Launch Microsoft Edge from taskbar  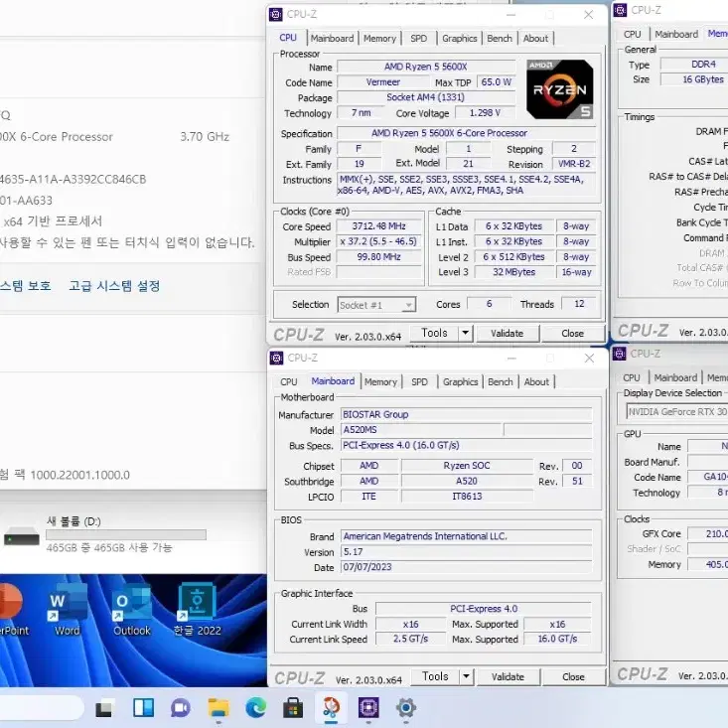click(256, 708)
